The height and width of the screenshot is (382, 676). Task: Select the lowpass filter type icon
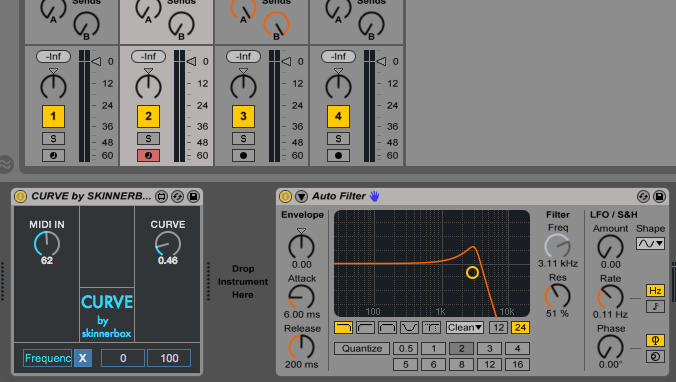[343, 328]
